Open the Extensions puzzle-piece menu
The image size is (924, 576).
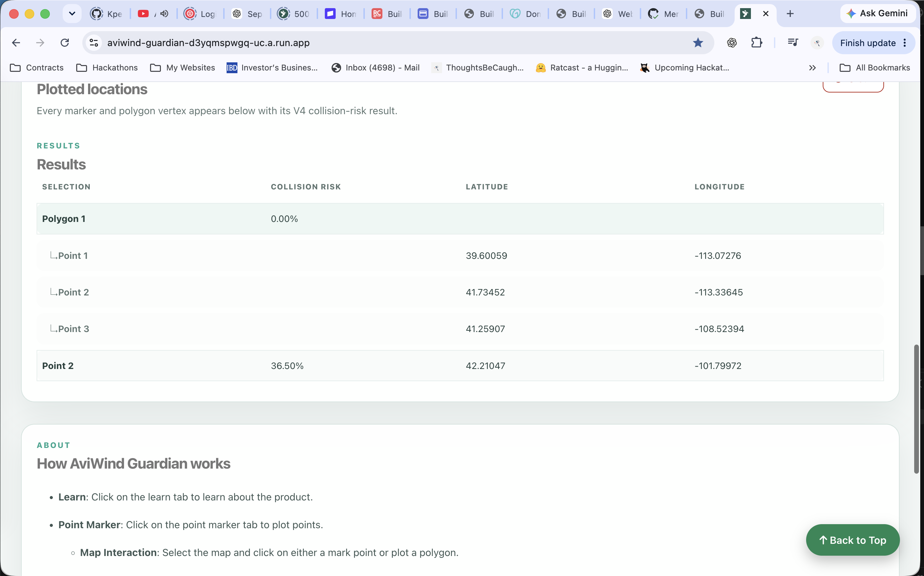coord(756,43)
